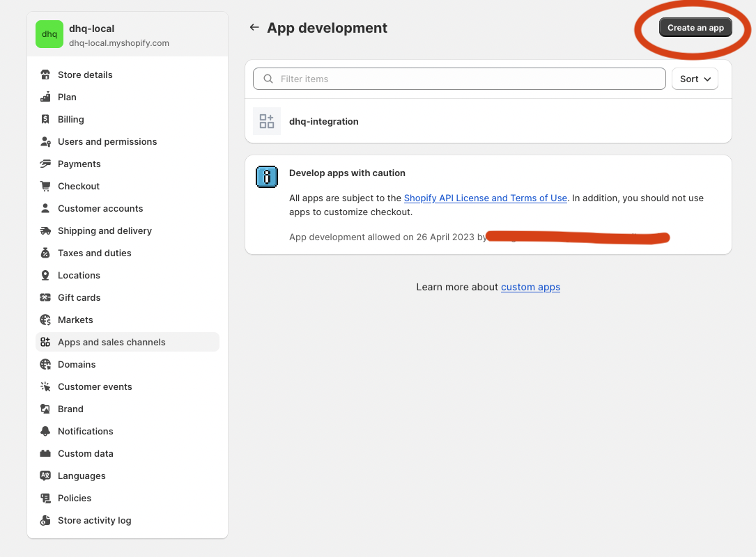Viewport: 756px width, 557px height.
Task: Click the green dhq store avatar
Action: point(49,34)
